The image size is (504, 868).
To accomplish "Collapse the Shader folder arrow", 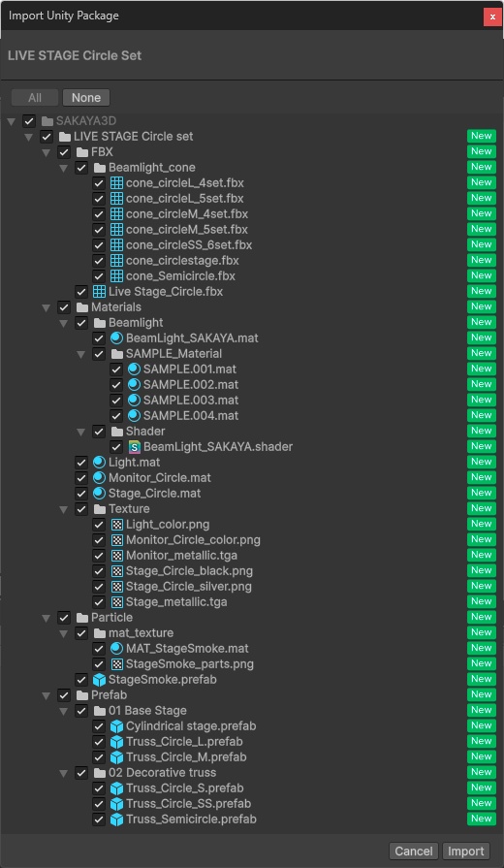I will click(81, 432).
